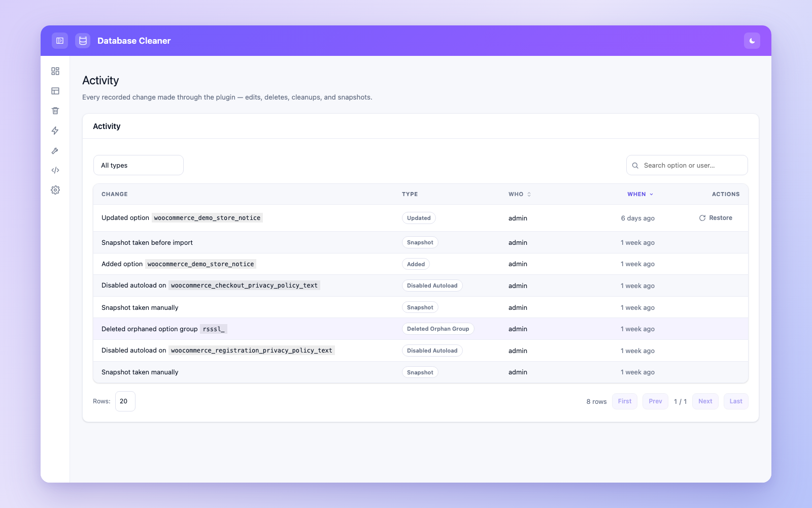Click the database logo icon

click(83, 41)
